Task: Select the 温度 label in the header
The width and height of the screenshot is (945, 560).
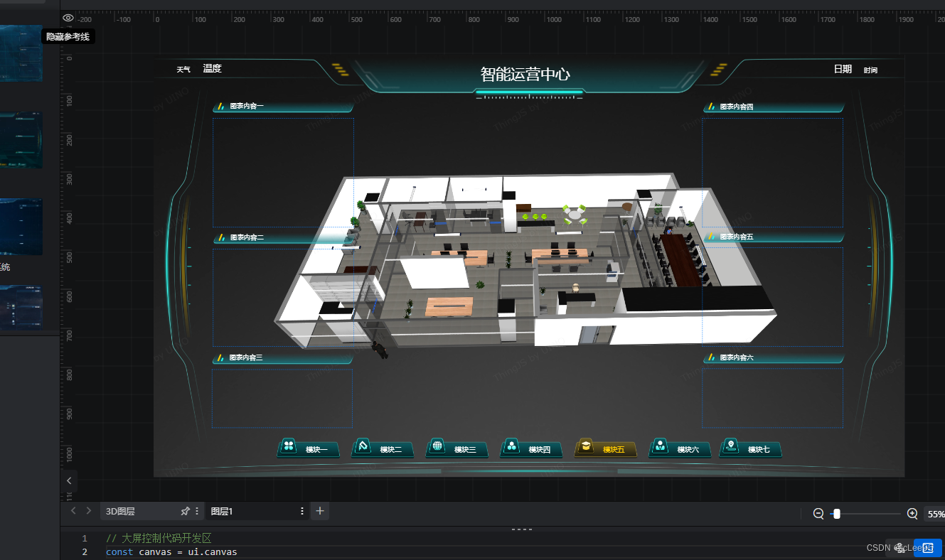Action: click(x=212, y=68)
